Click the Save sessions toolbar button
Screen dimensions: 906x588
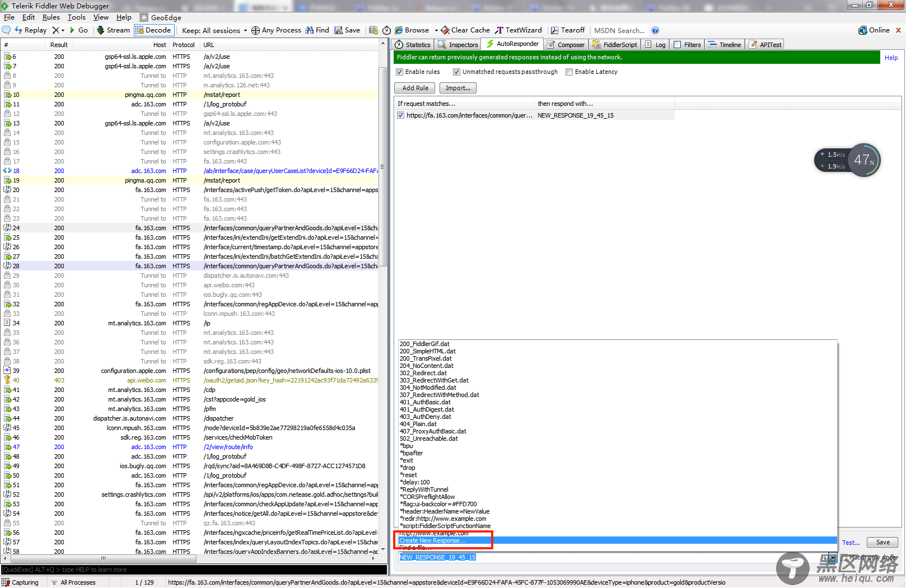(x=347, y=30)
